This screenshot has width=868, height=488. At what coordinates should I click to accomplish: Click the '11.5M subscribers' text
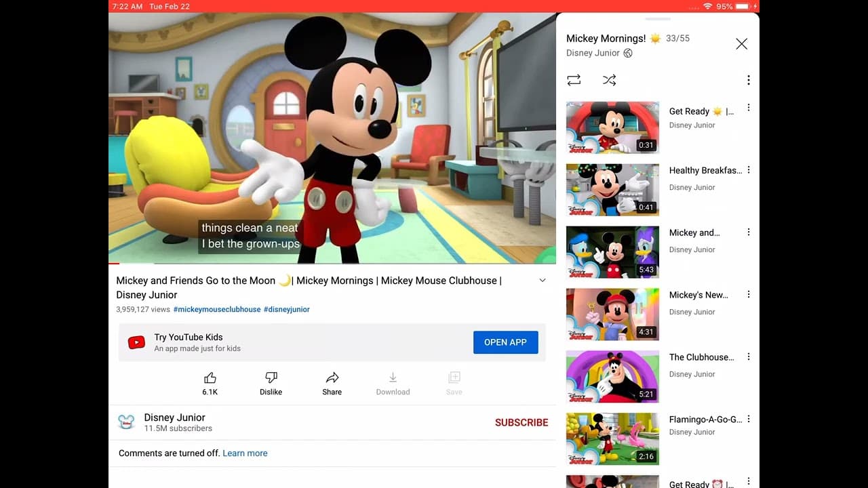pyautogui.click(x=178, y=428)
